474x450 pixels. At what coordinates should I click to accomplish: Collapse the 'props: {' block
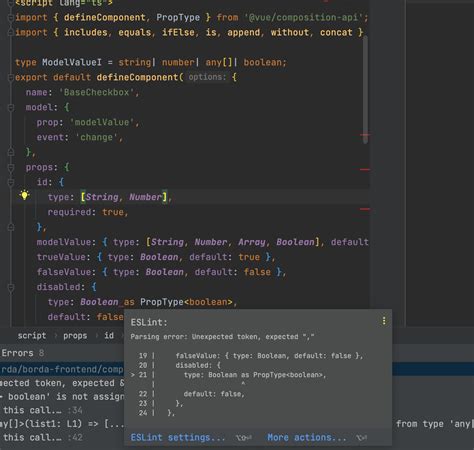click(x=10, y=167)
